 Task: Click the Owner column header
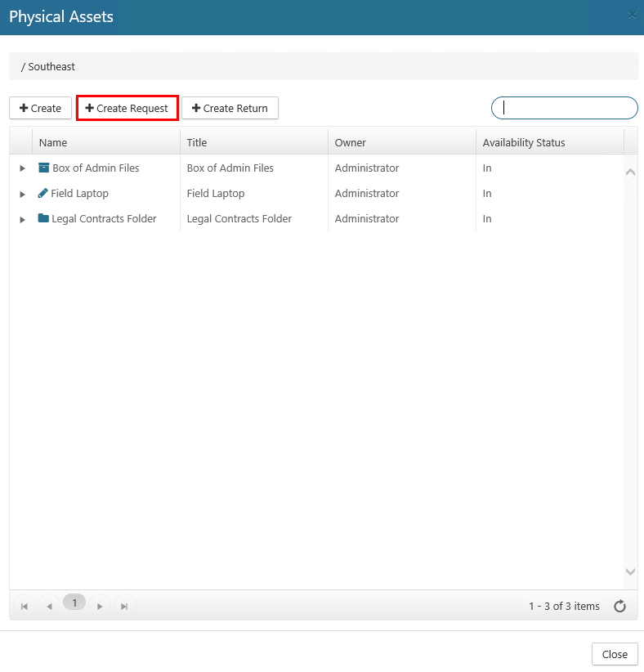(350, 142)
